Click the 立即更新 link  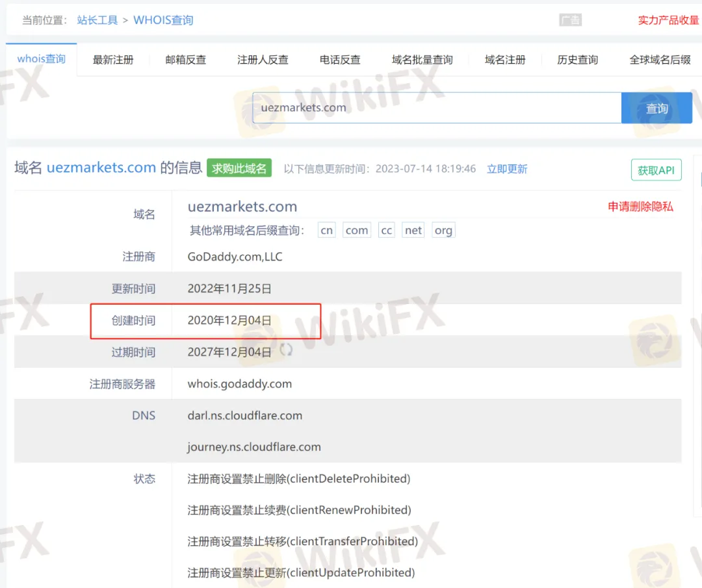[x=507, y=169]
